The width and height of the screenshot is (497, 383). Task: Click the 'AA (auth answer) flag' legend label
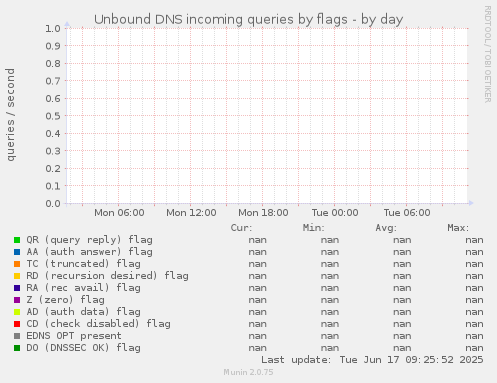point(89,252)
